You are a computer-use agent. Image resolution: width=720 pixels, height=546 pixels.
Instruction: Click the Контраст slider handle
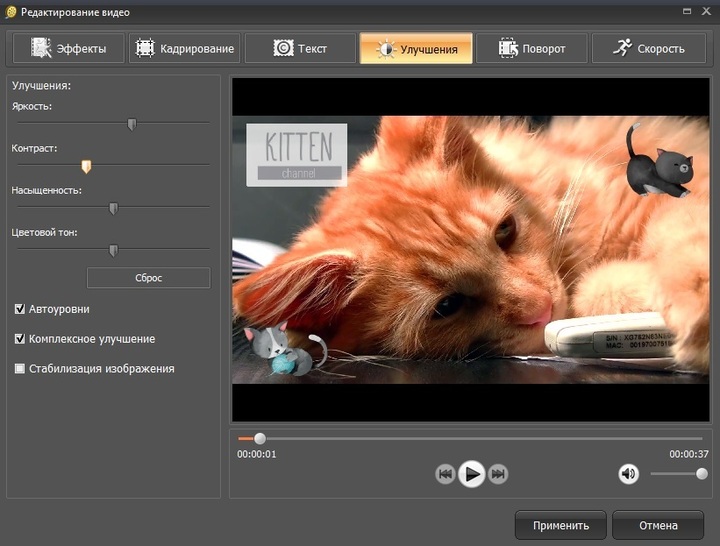click(86, 166)
